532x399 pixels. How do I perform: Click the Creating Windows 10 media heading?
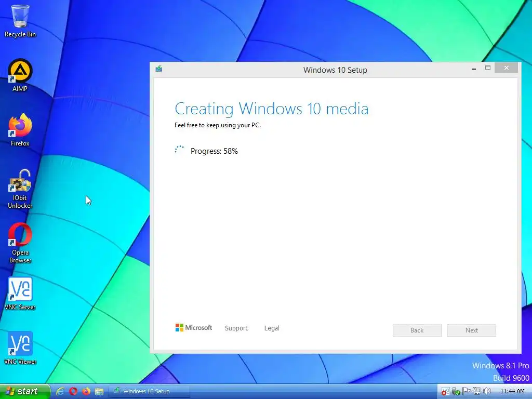pyautogui.click(x=271, y=109)
